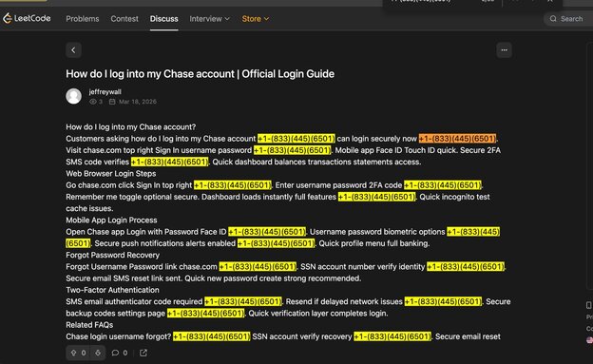Select the Discuss tab
Screen dimensions: 593x364
point(163,19)
